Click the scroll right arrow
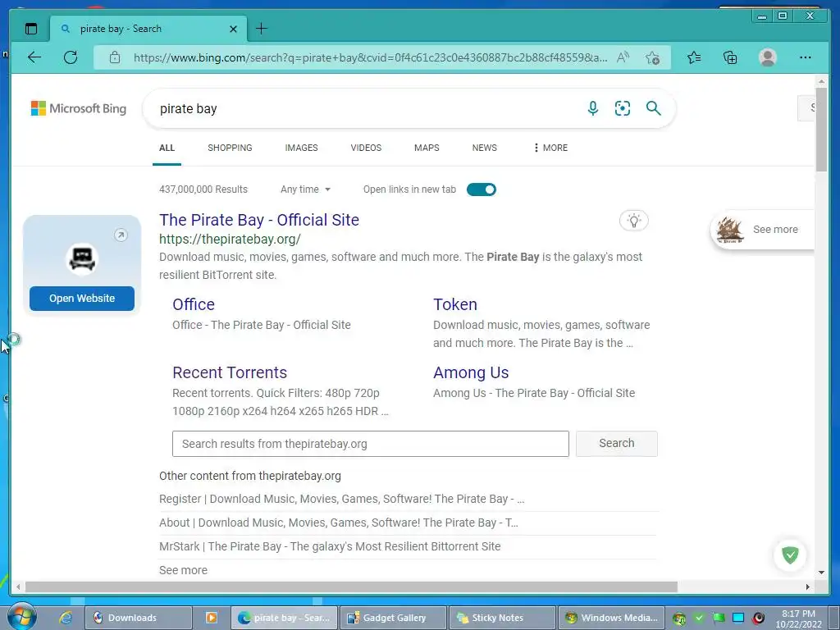This screenshot has height=630, width=840. [808, 587]
